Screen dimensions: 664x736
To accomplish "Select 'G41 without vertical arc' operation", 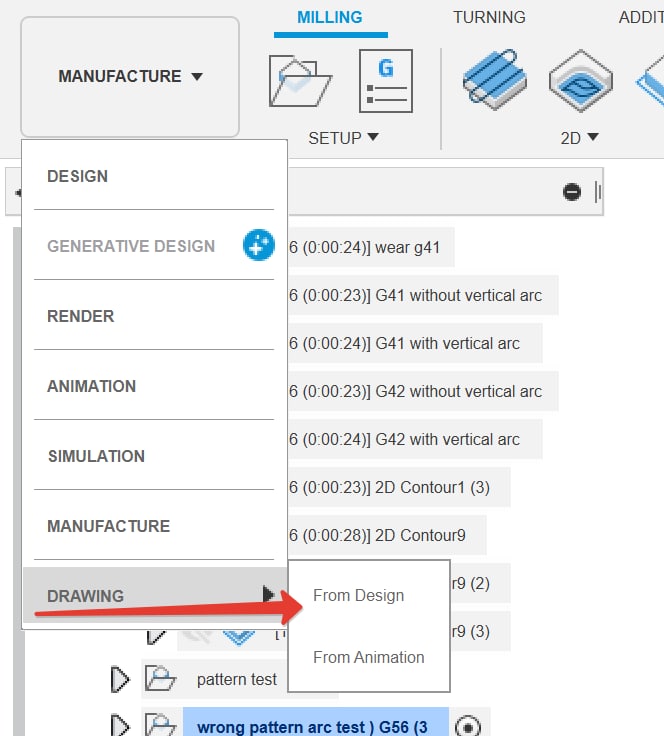I will point(423,295).
